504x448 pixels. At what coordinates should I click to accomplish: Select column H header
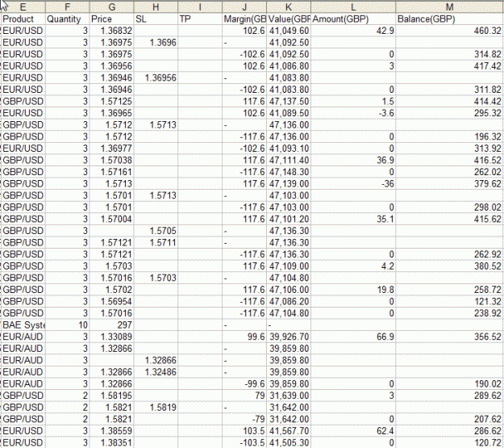coord(156,6)
